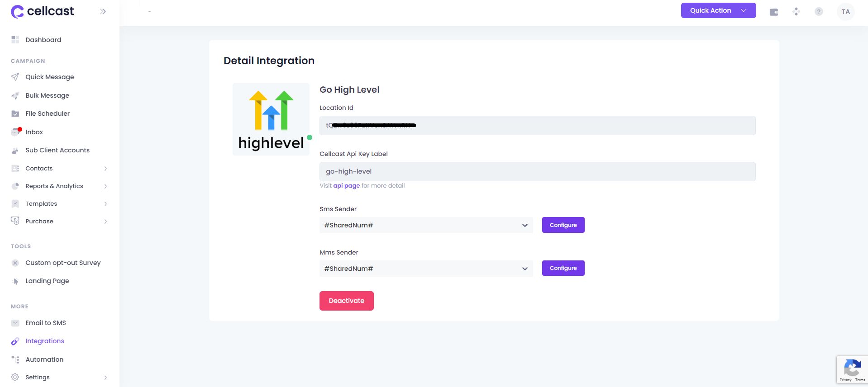Open Email to SMS
The width and height of the screenshot is (868, 387).
[x=46, y=323]
